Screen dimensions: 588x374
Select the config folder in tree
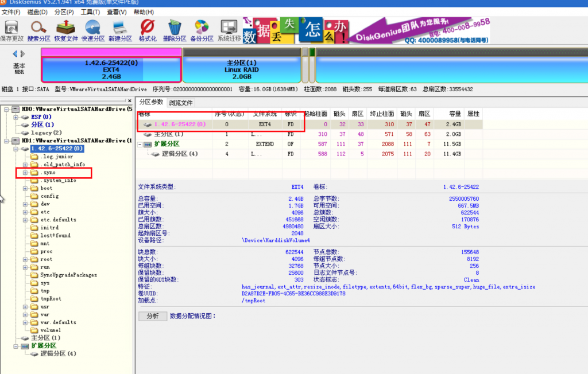[49, 196]
